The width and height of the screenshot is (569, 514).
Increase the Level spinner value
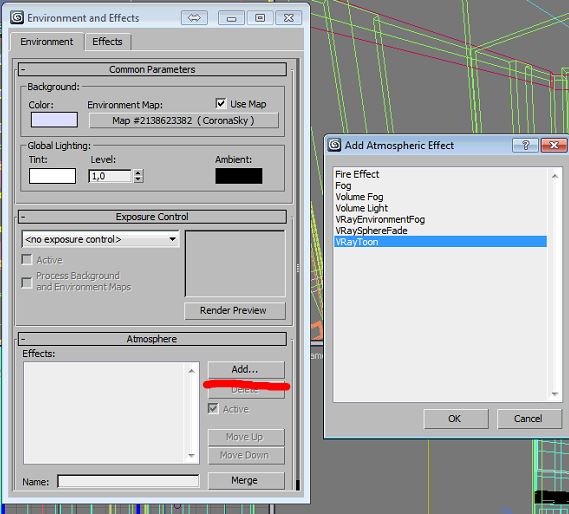(x=138, y=173)
